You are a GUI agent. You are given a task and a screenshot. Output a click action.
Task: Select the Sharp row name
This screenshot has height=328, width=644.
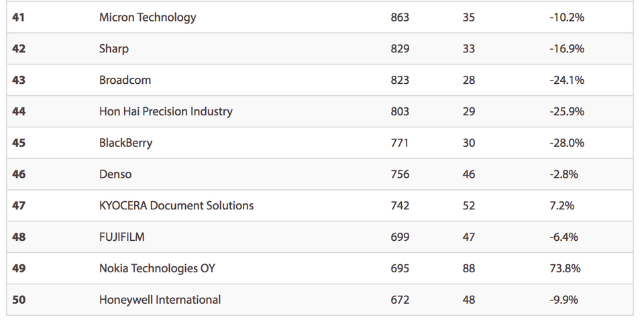coord(114,49)
